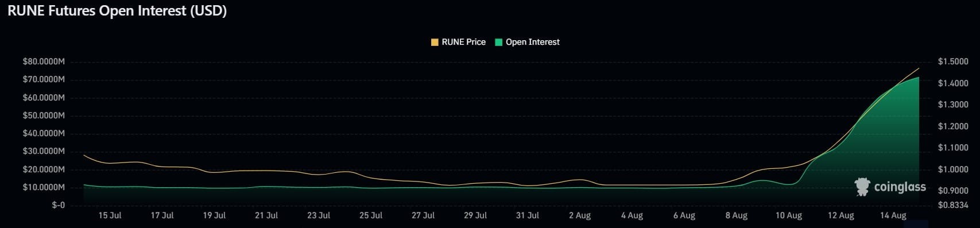Click the $-0 left axis label
Image resolution: width=980 pixels, height=228 pixels.
[x=58, y=205]
